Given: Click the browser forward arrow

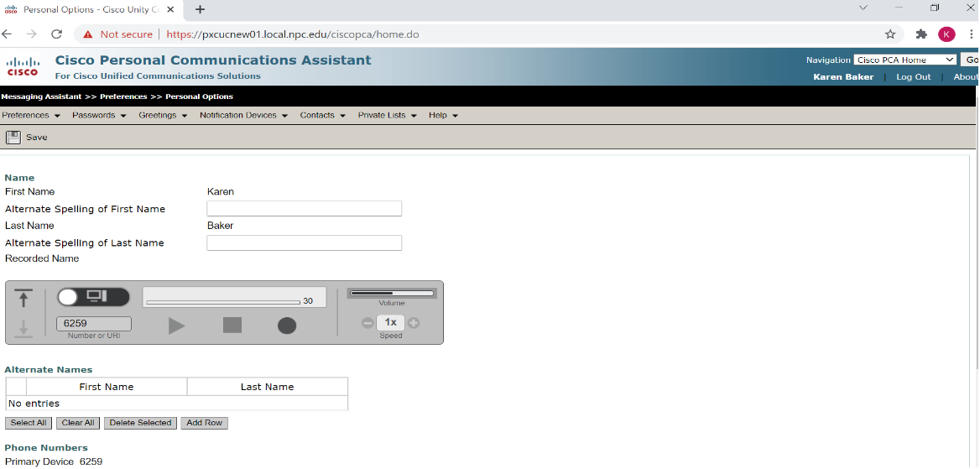Looking at the screenshot, I should tap(31, 34).
